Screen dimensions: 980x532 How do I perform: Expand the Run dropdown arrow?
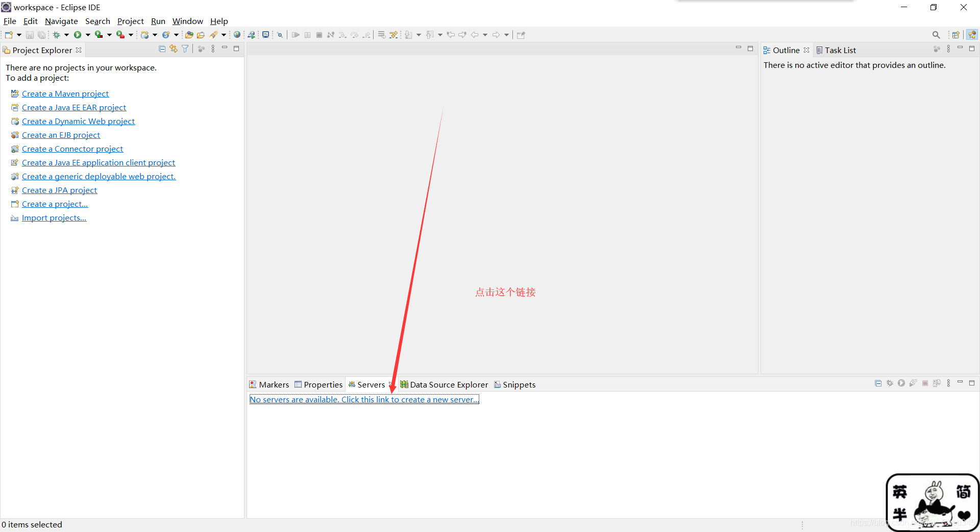tap(88, 35)
